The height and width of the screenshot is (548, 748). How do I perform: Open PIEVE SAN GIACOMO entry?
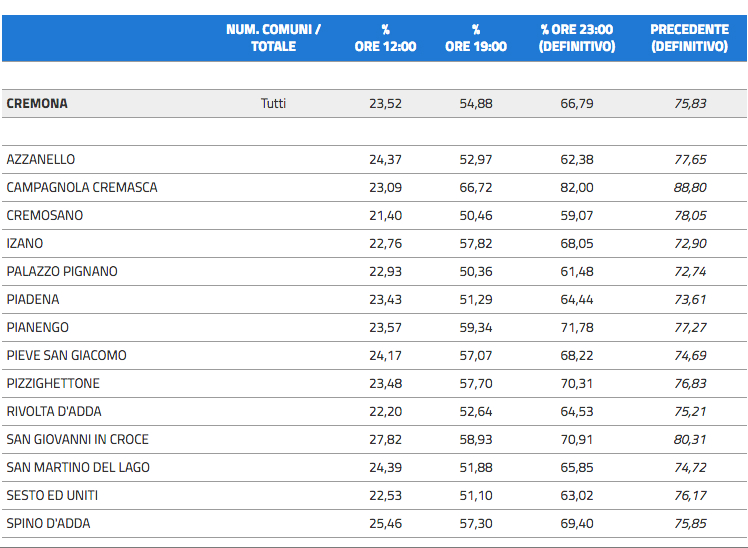click(x=67, y=355)
